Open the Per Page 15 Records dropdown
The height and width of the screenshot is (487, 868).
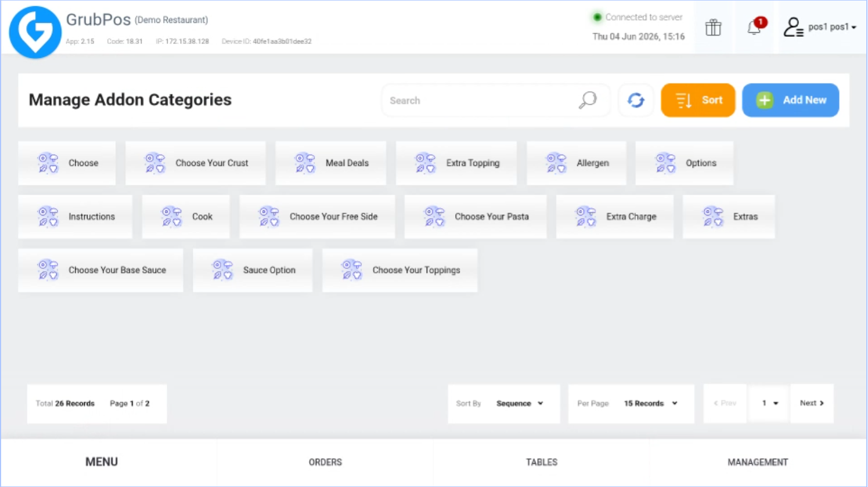631,404
